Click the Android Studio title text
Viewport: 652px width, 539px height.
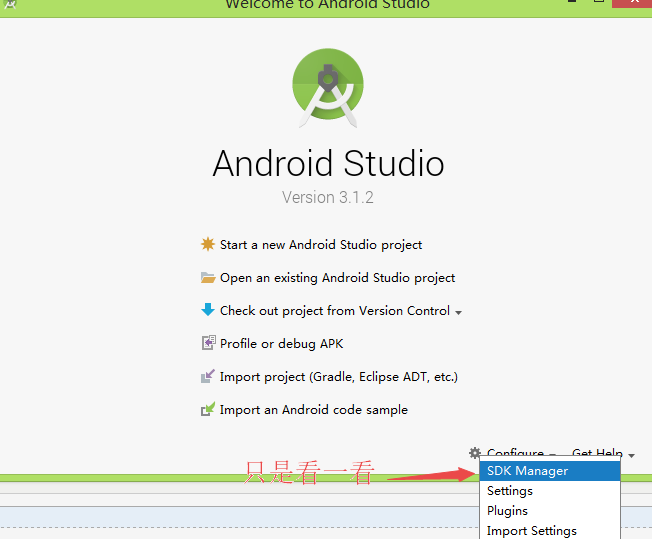tap(328, 163)
